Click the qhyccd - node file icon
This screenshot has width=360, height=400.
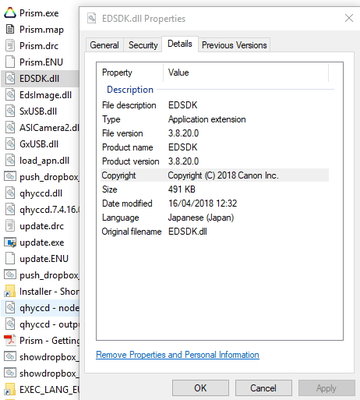pos(10,308)
